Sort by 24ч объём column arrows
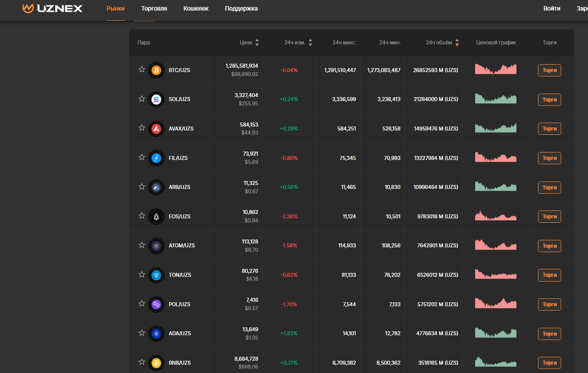Viewport: 588px width, 373px height. click(457, 43)
